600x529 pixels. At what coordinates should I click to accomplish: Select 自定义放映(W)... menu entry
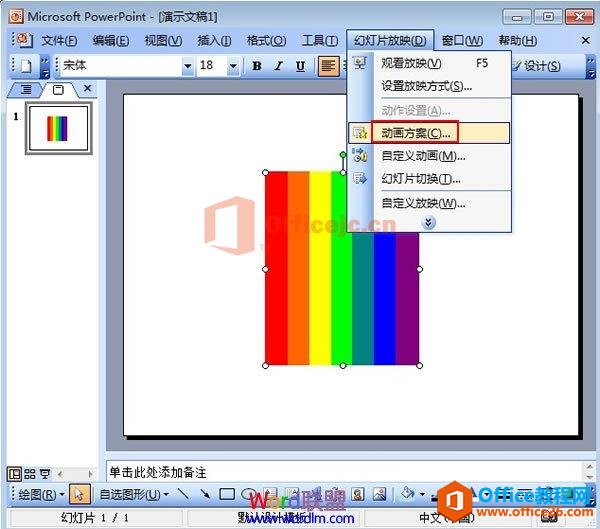point(429,203)
